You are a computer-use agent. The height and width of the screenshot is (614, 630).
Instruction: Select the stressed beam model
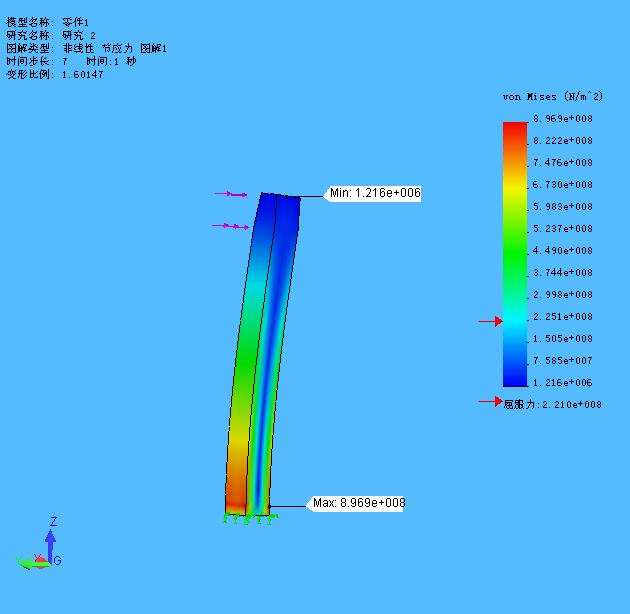point(262,354)
